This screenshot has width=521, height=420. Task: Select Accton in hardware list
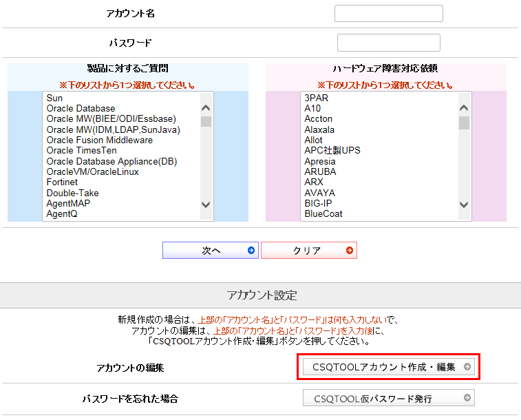coord(319,119)
